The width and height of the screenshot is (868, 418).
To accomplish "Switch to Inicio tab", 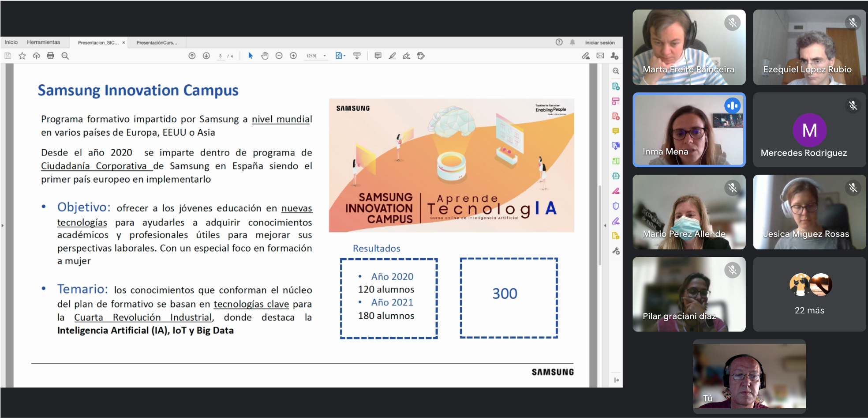I will click(11, 42).
